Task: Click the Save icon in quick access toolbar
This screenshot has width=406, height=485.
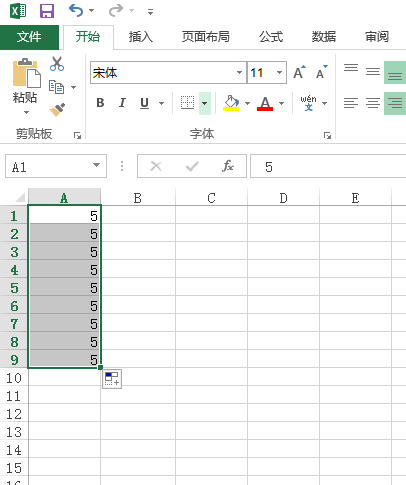Action: point(47,11)
